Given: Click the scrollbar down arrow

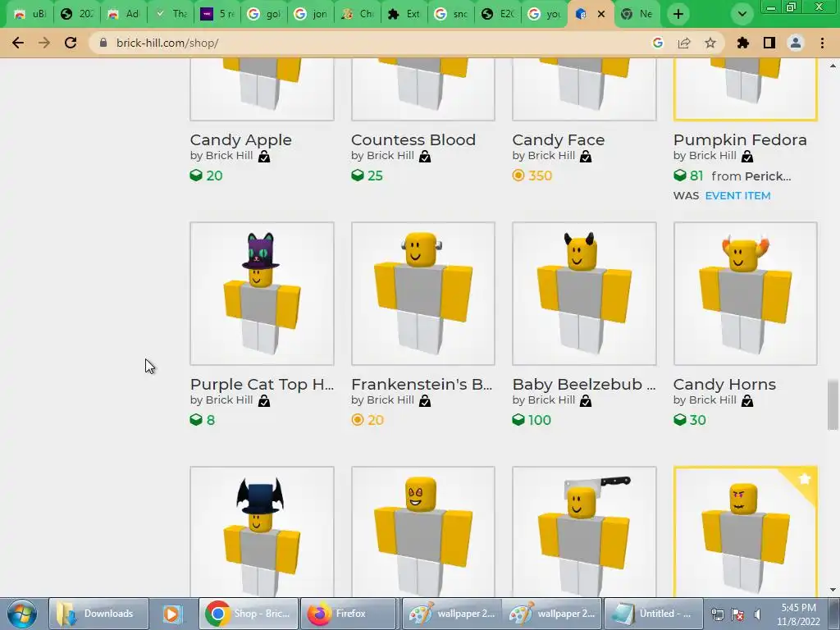Looking at the screenshot, I should pos(833,590).
